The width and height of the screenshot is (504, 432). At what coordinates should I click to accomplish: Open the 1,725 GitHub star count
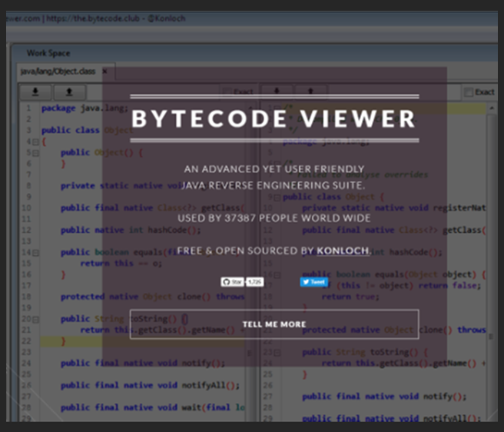point(255,282)
